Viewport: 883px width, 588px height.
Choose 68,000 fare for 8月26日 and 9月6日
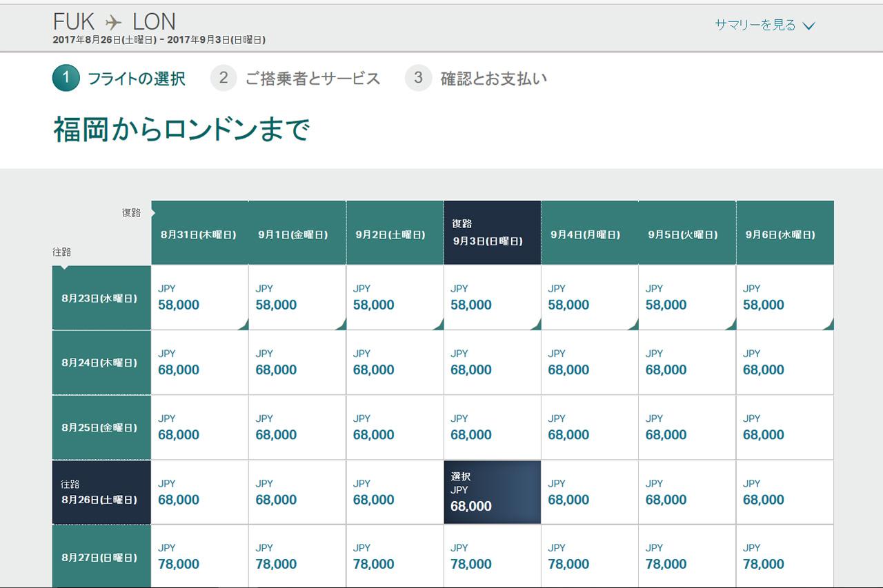785,492
